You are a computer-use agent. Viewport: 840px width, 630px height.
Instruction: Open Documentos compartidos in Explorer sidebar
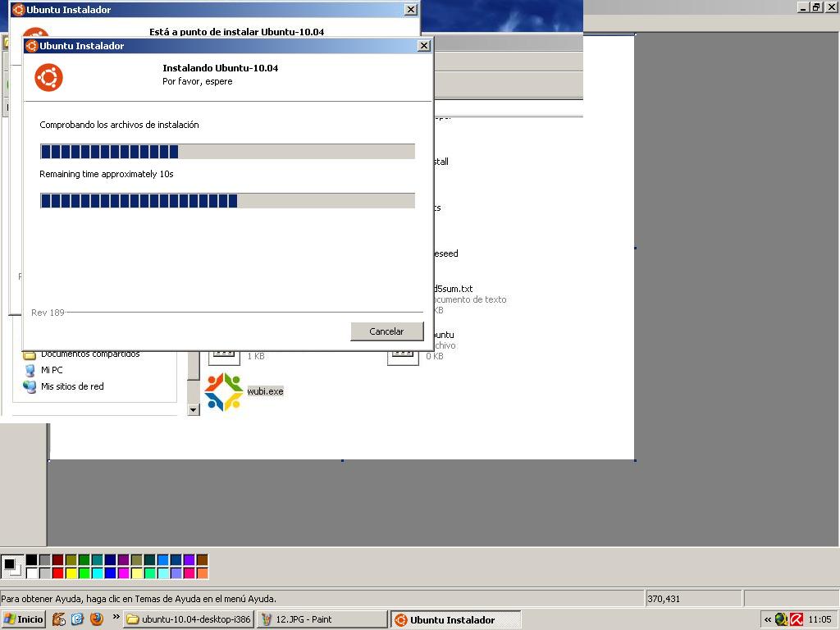pyautogui.click(x=90, y=354)
